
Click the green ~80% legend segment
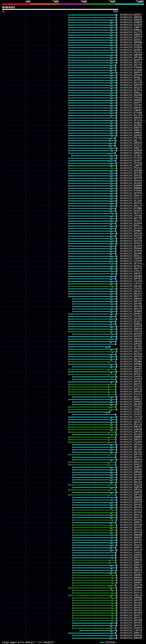point(101,4)
